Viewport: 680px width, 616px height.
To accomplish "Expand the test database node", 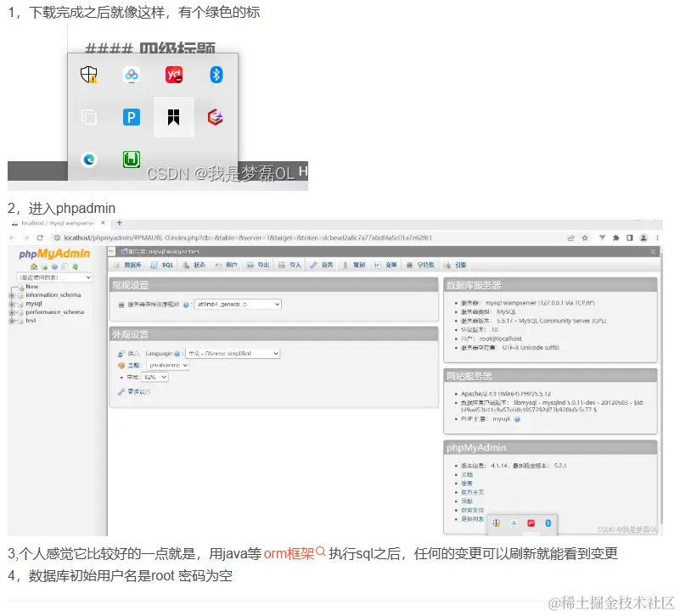I will (12, 321).
